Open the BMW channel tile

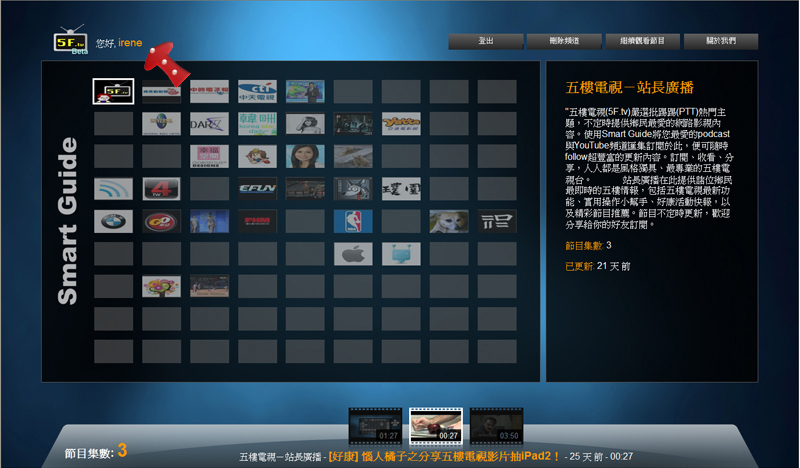click(113, 221)
